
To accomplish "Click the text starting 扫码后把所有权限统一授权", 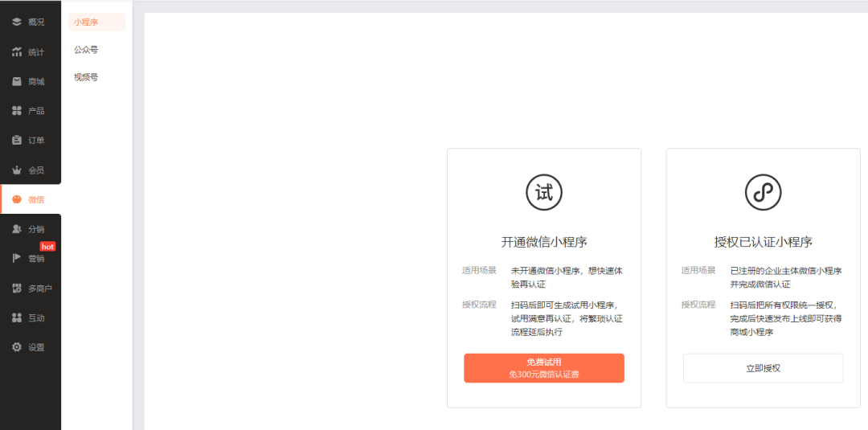I will click(786, 318).
